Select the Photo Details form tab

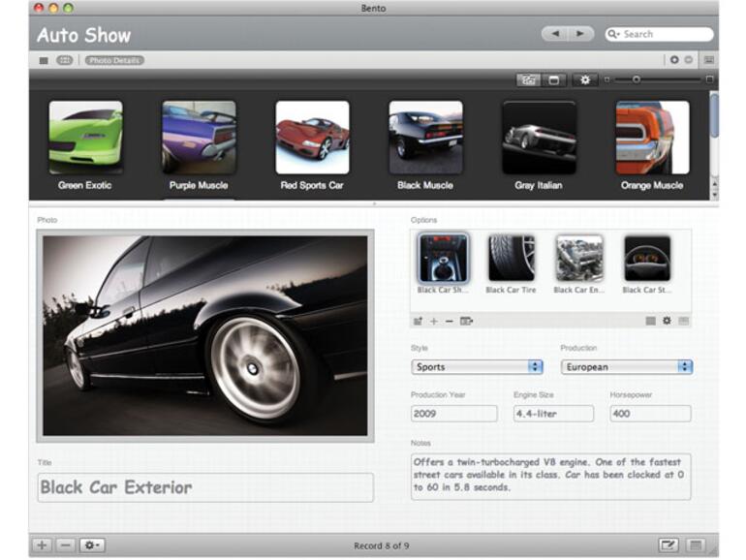point(114,60)
